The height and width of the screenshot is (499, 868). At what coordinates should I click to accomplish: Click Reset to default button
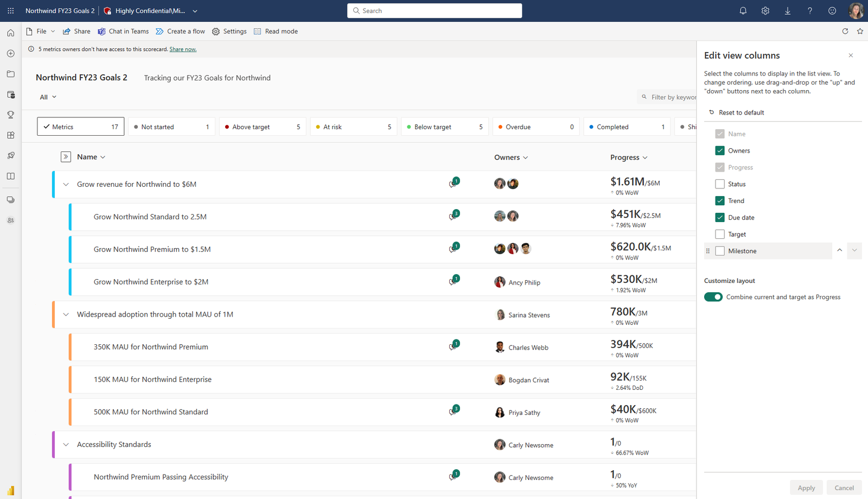736,112
